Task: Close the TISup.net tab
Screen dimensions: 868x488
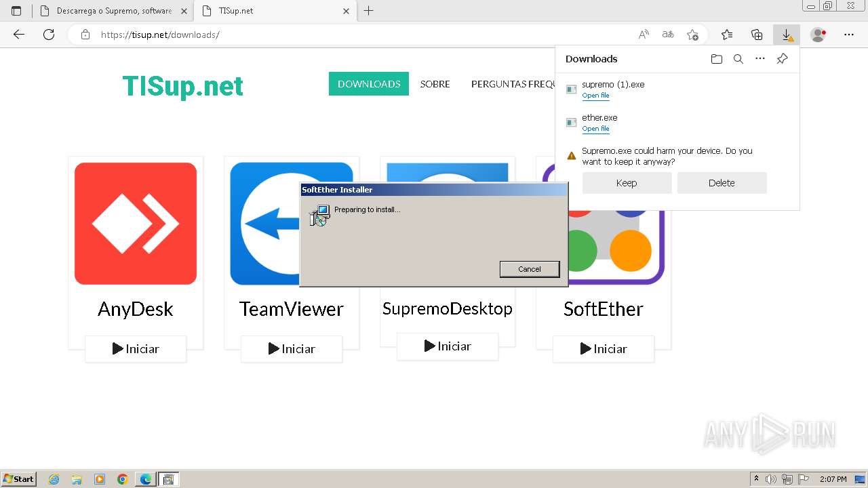Action: click(347, 11)
